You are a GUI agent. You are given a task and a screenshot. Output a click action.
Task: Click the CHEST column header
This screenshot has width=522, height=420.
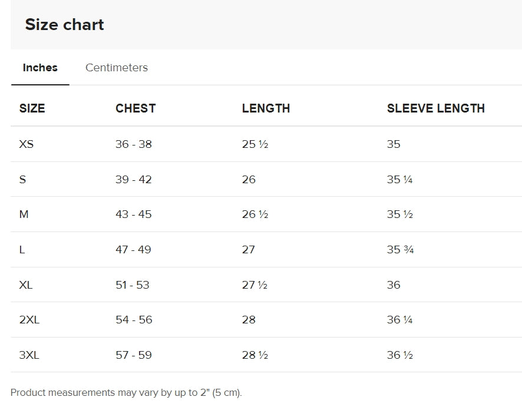point(136,108)
